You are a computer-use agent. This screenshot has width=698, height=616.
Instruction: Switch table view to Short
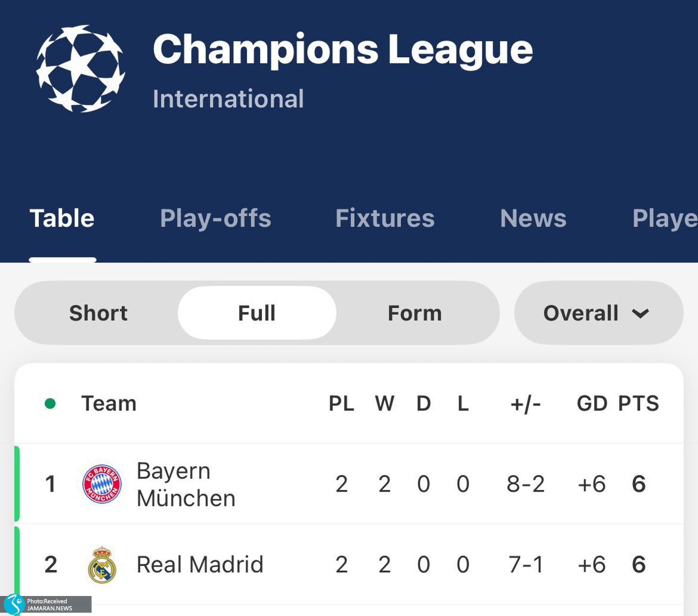[98, 313]
